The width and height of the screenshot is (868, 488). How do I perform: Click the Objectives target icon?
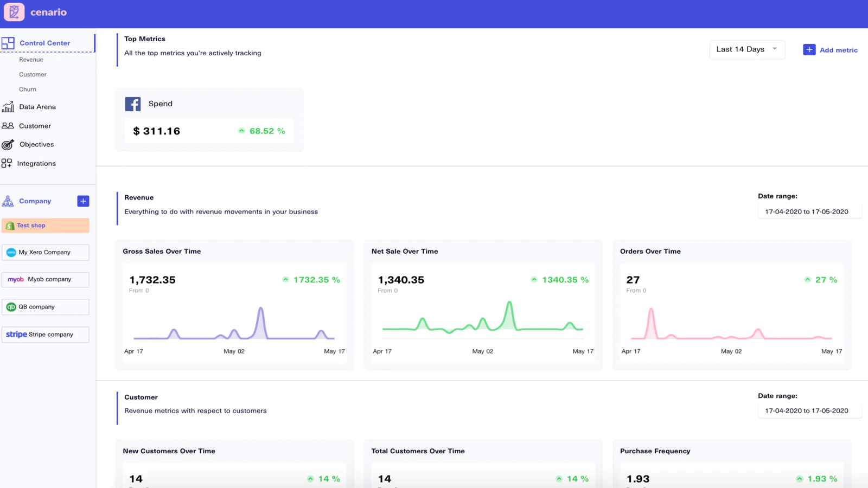(8, 145)
